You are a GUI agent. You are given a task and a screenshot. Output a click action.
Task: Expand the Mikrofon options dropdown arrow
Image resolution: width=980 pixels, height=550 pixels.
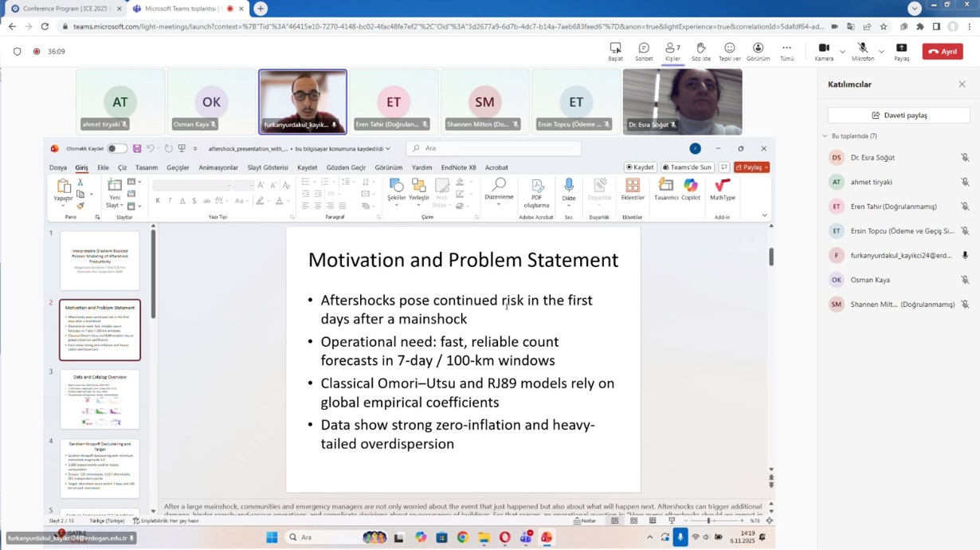[x=881, y=52]
